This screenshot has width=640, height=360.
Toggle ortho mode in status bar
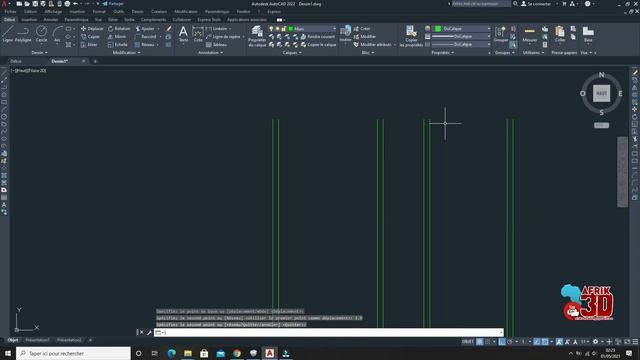502,342
